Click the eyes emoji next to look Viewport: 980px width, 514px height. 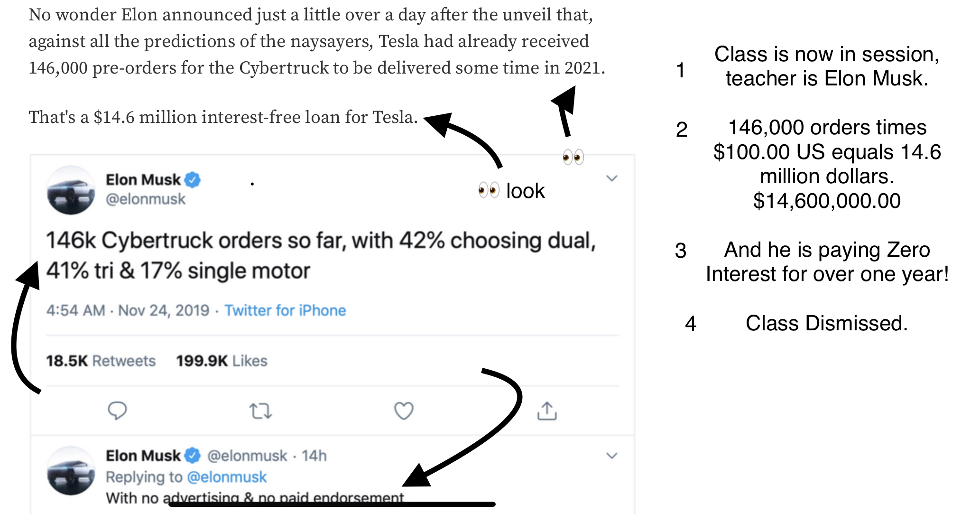pyautogui.click(x=489, y=191)
